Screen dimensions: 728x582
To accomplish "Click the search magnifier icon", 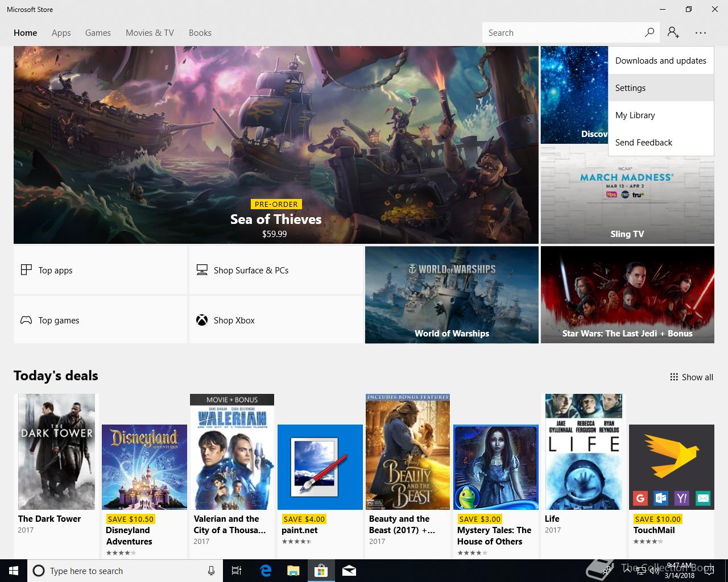I will click(649, 32).
